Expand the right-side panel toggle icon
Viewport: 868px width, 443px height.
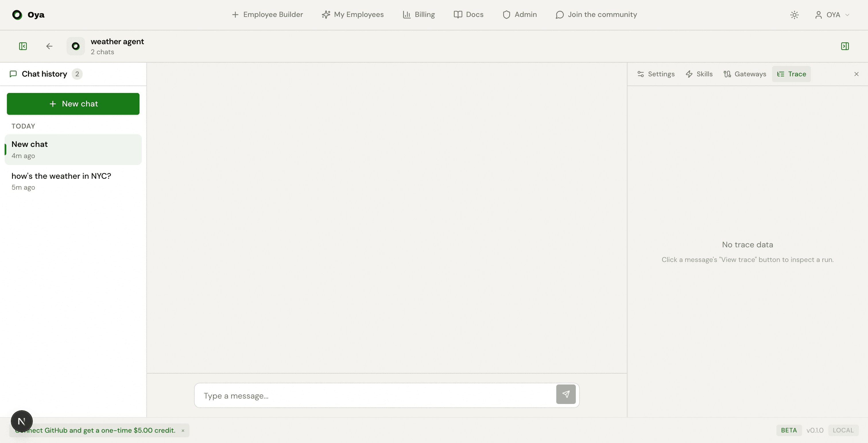pos(845,46)
